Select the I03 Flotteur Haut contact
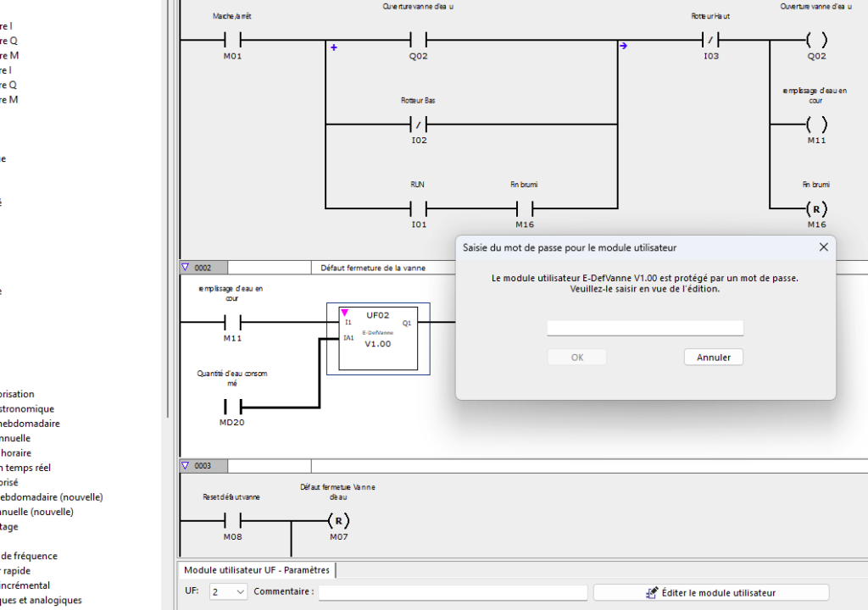868x610 pixels. coord(711,40)
